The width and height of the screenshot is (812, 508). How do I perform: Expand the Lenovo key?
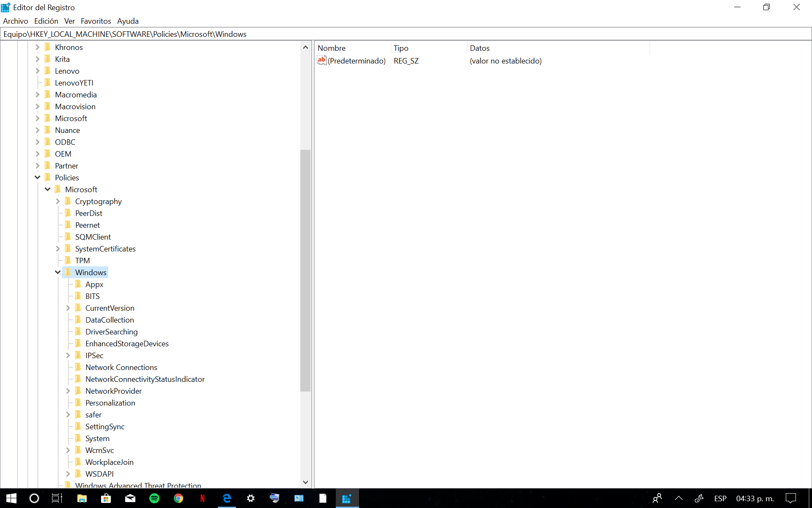(x=38, y=71)
